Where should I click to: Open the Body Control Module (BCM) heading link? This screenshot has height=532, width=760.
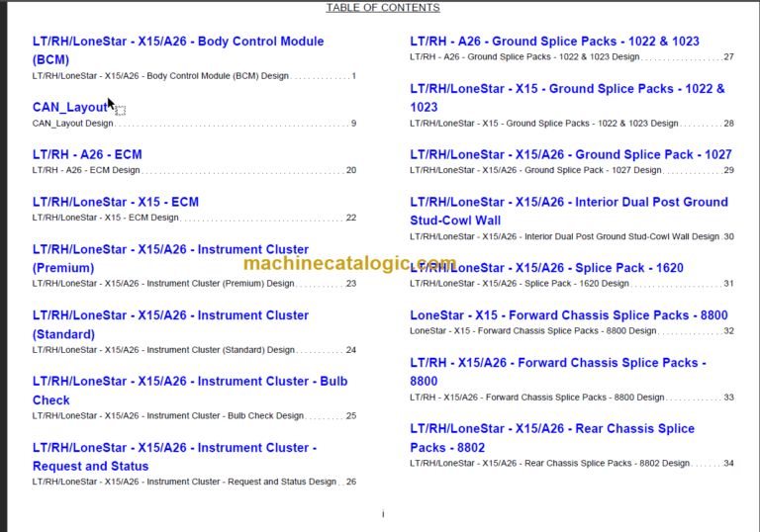tap(178, 50)
